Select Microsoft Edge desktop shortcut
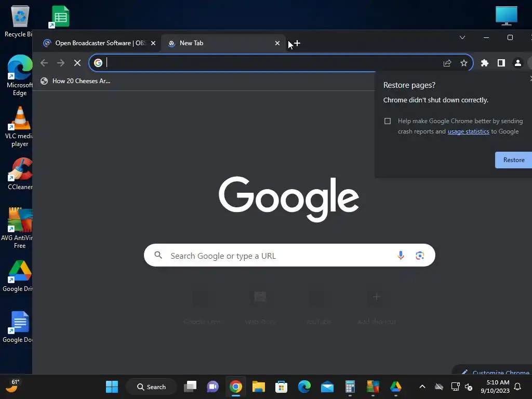Screen dimensions: 532x399 coord(20,75)
